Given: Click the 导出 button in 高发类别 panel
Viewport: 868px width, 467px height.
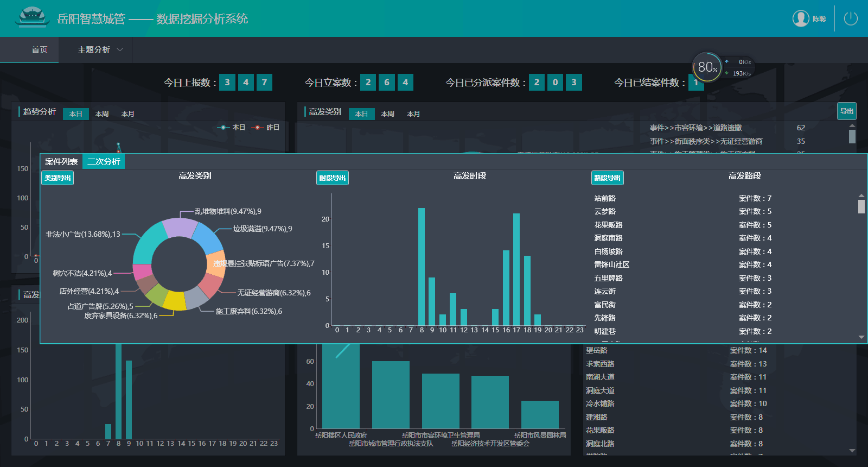Looking at the screenshot, I should (846, 111).
